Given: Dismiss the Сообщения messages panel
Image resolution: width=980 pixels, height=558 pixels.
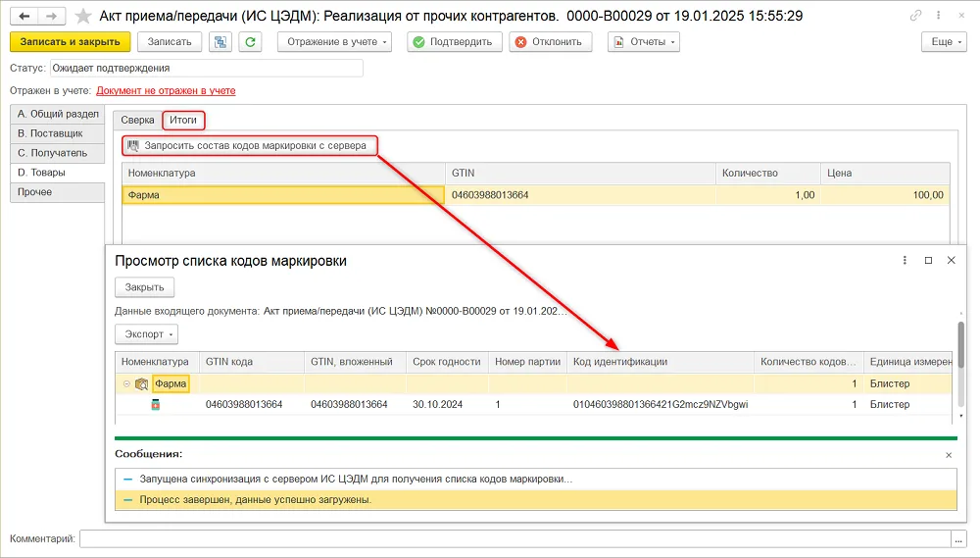Looking at the screenshot, I should pos(949,455).
